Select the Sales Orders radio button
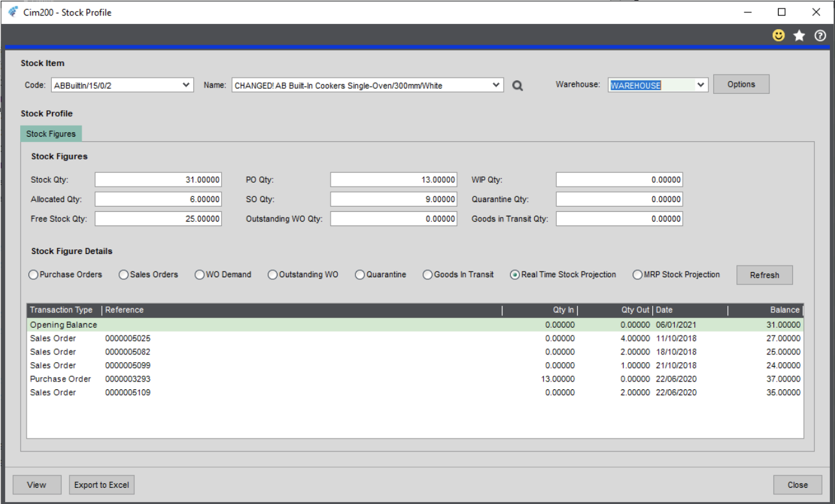835x504 pixels. pos(124,275)
